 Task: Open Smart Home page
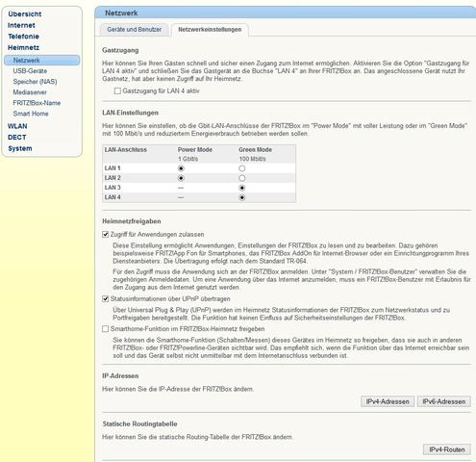tap(31, 114)
